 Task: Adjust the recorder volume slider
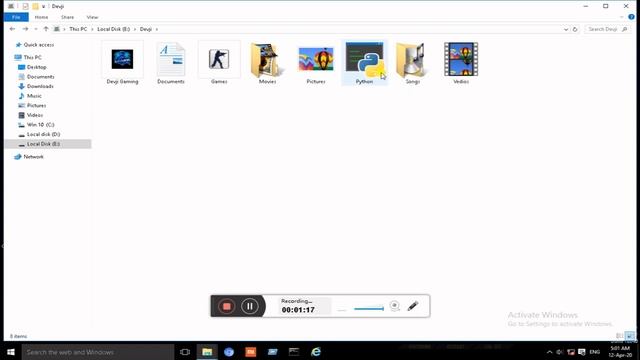(369, 309)
